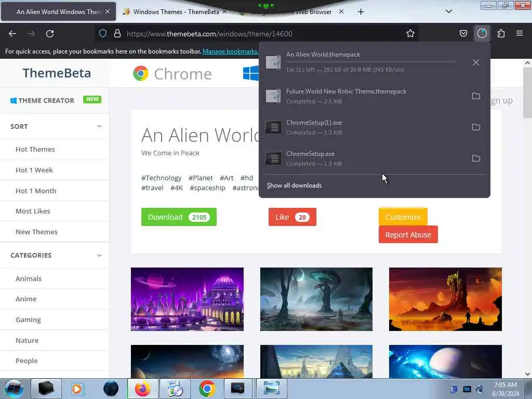Open #4K tag
The width and height of the screenshot is (532, 399).
[x=177, y=188]
